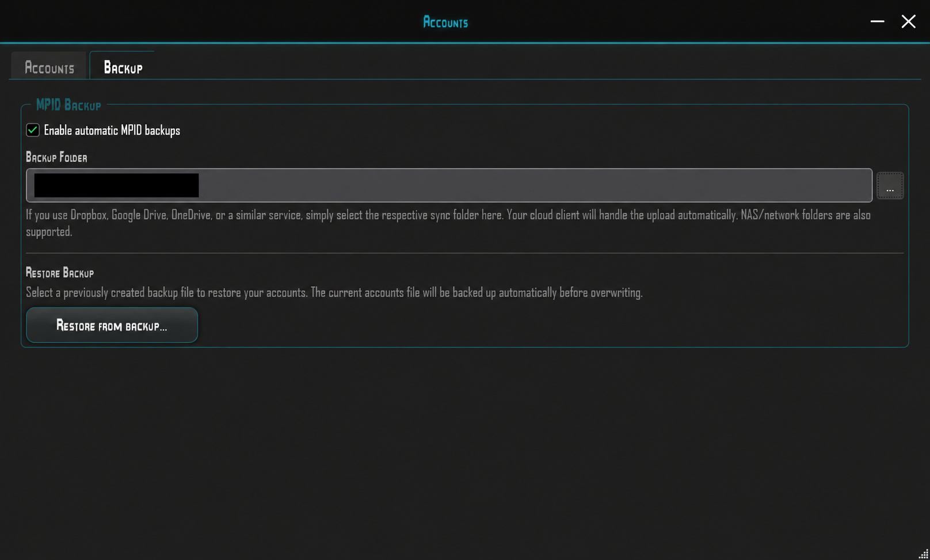Click the window resize grip icon
930x560 pixels.
click(x=923, y=554)
